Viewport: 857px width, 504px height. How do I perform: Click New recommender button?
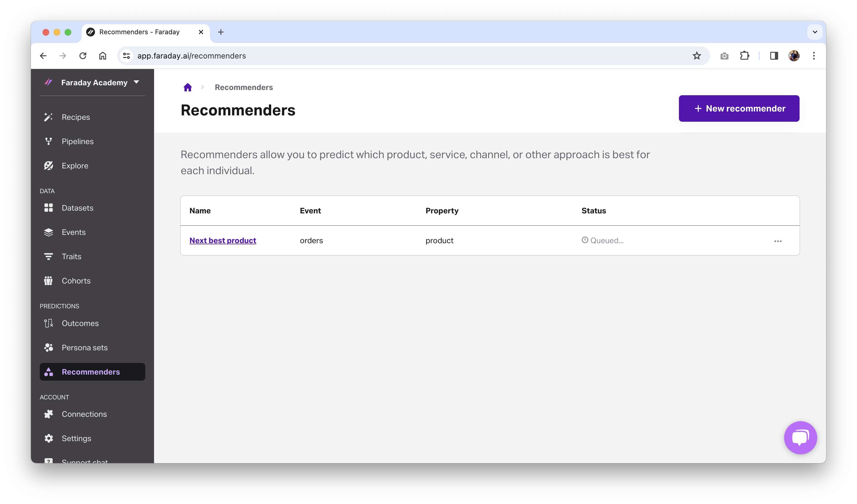(x=739, y=108)
